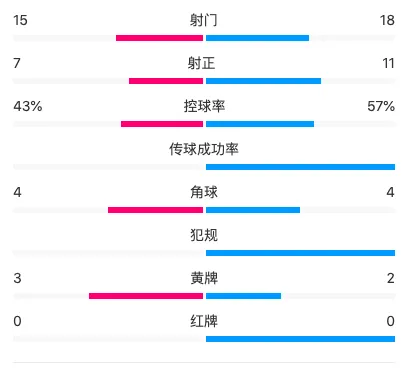The height and width of the screenshot is (369, 411).
Task: Click the 黄牌 label
Action: point(204,278)
